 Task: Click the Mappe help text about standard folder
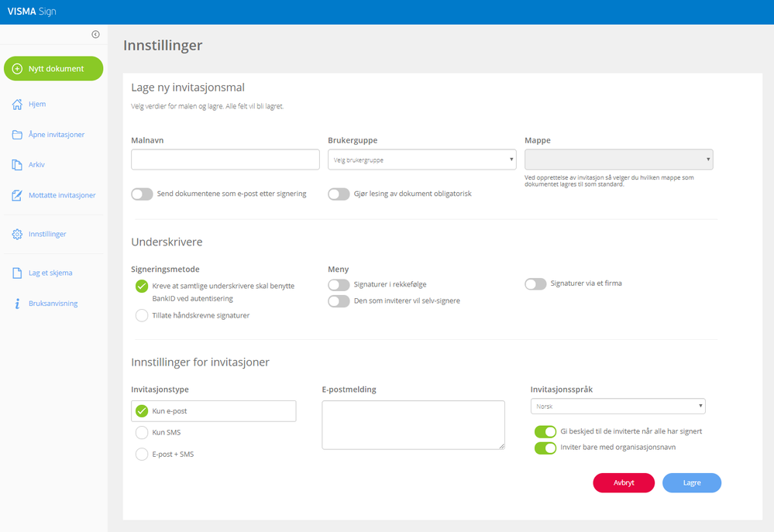(x=609, y=180)
